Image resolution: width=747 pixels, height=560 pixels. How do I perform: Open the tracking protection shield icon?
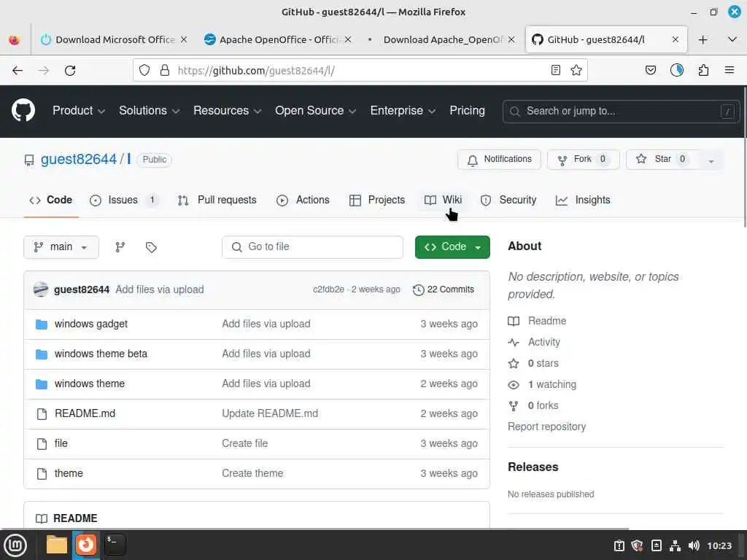click(x=144, y=71)
